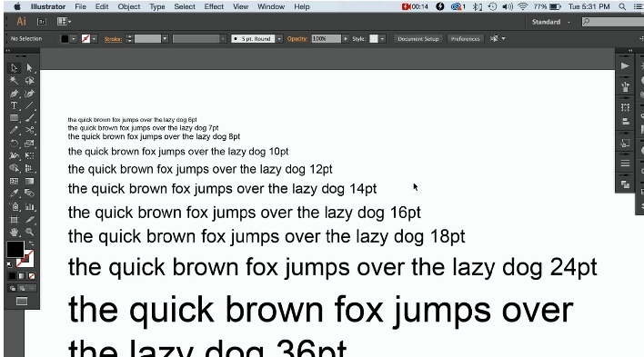Switch to Draw Normal mode
This screenshot has height=357, width=644.
tap(13, 289)
